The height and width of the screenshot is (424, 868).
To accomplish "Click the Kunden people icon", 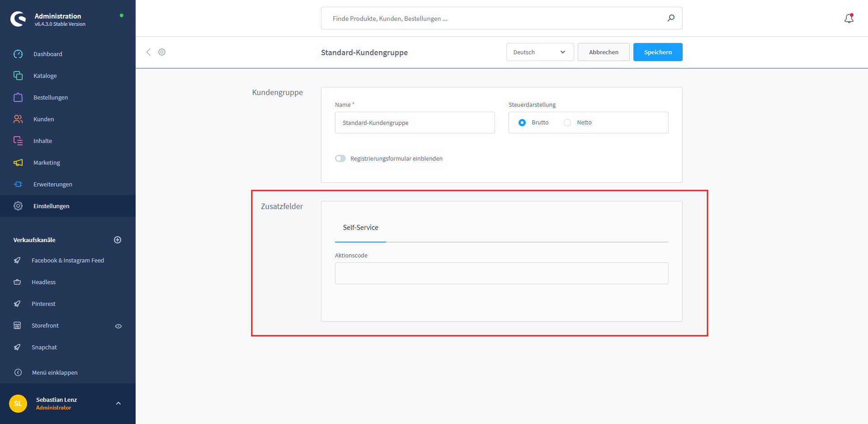I will [x=18, y=119].
